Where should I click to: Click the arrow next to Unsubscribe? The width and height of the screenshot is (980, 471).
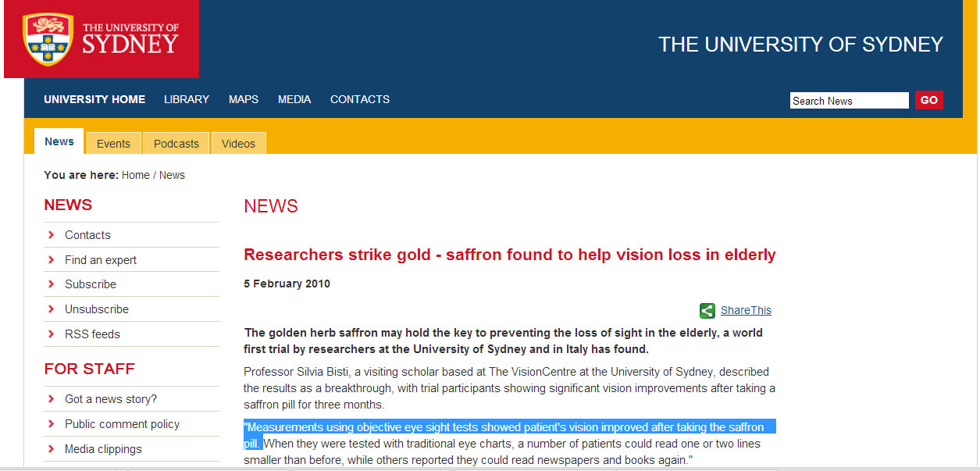[50, 309]
